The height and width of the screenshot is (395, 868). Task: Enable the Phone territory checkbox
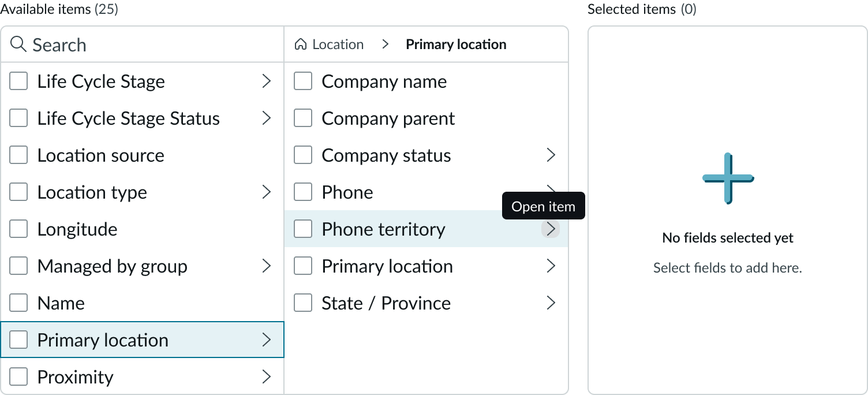[303, 229]
